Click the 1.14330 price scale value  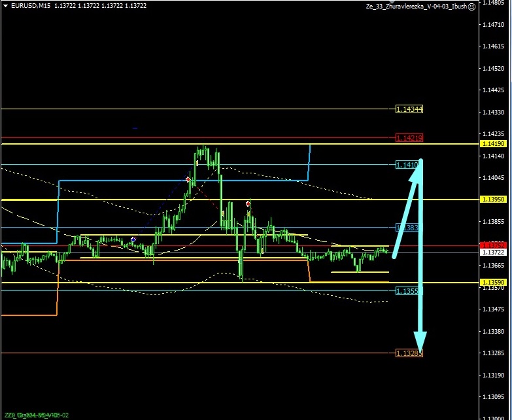pos(493,113)
